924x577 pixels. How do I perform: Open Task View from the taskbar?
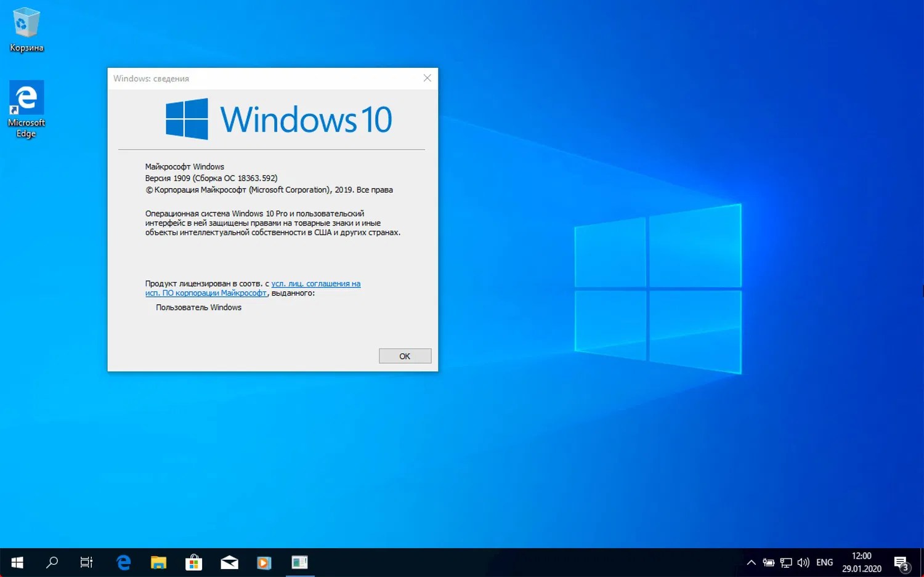[87, 562]
